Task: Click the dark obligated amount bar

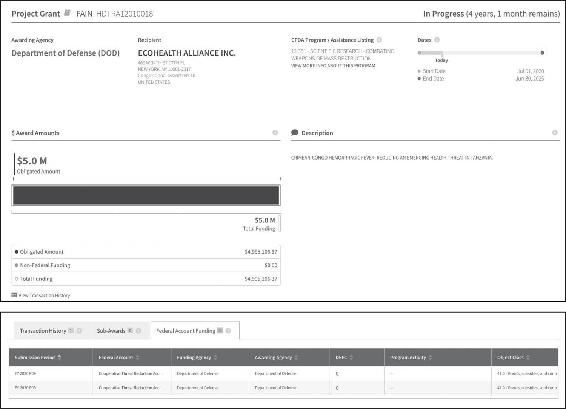Action: (x=146, y=195)
